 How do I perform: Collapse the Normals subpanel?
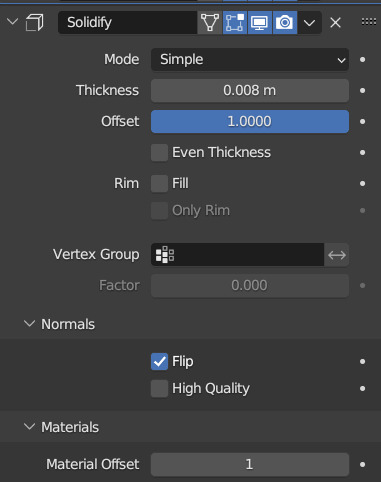pos(29,324)
